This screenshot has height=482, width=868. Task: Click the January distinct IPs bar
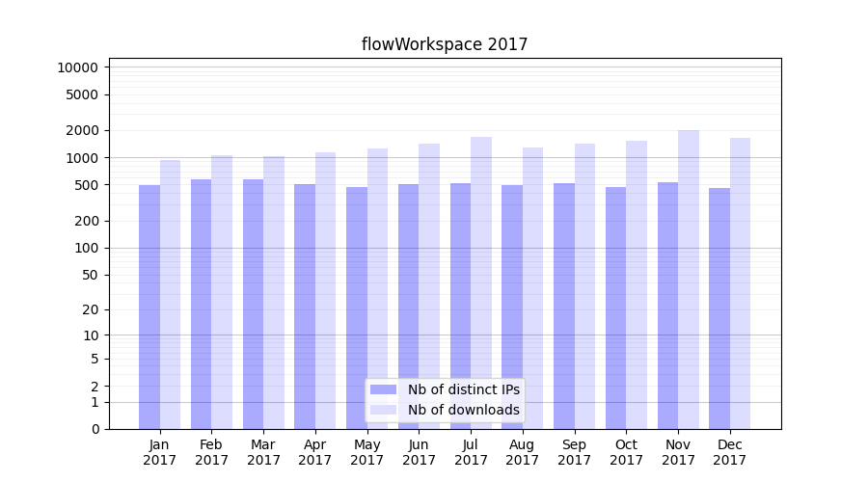pyautogui.click(x=149, y=307)
